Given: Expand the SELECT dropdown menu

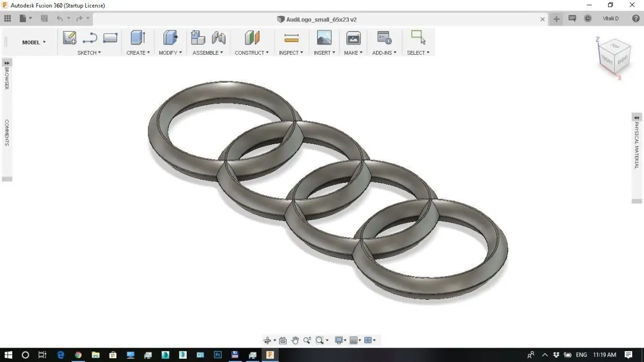Looking at the screenshot, I should (418, 53).
